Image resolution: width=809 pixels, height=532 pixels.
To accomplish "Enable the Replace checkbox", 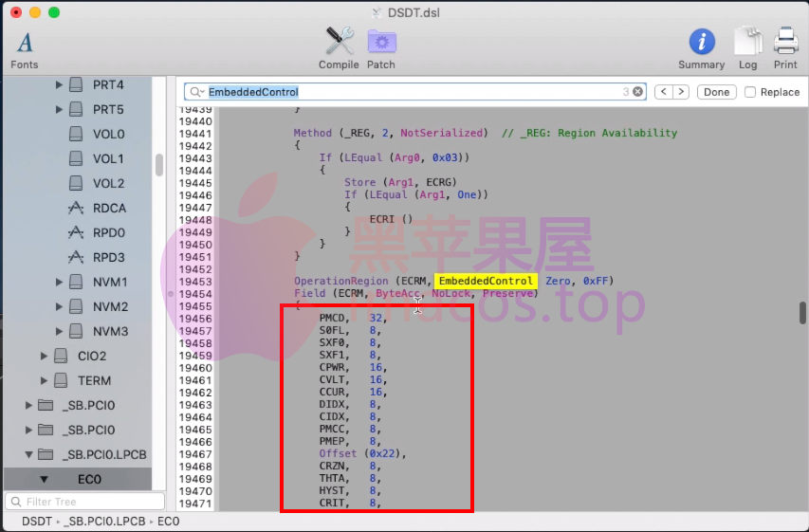I will tap(750, 92).
